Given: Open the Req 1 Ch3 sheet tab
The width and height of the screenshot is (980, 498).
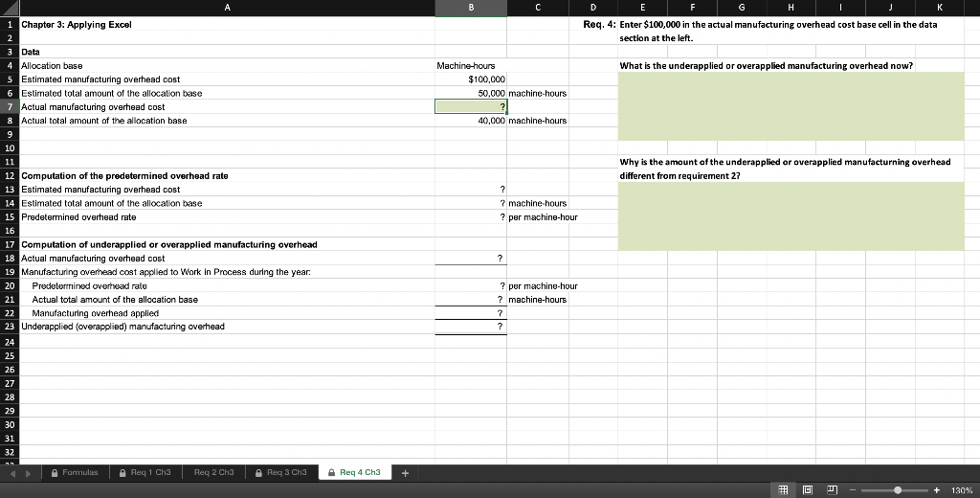Looking at the screenshot, I should (145, 472).
